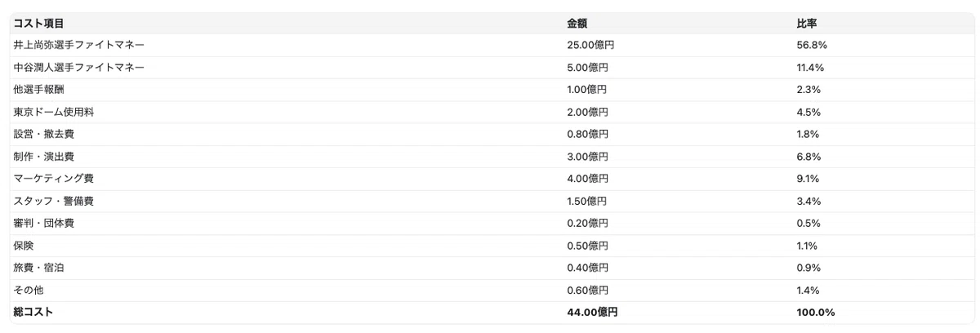Image resolution: width=980 pixels, height=333 pixels.
Task: Click the 比率 column header
Action: tap(807, 23)
